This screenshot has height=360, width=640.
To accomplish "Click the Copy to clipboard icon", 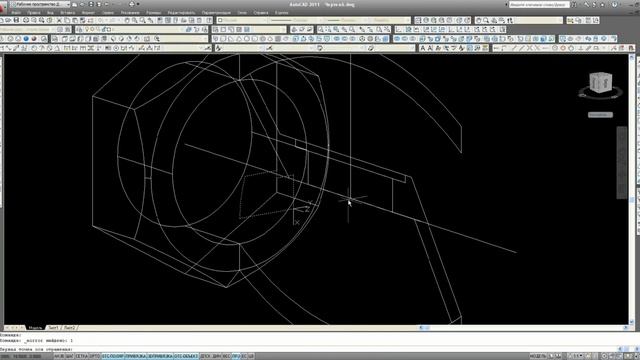I will pyautogui.click(x=67, y=20).
